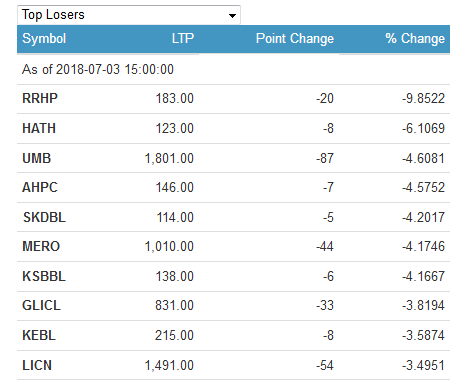Open the GLICL stock symbol
Image resolution: width=465 pixels, height=386 pixels.
click(41, 305)
